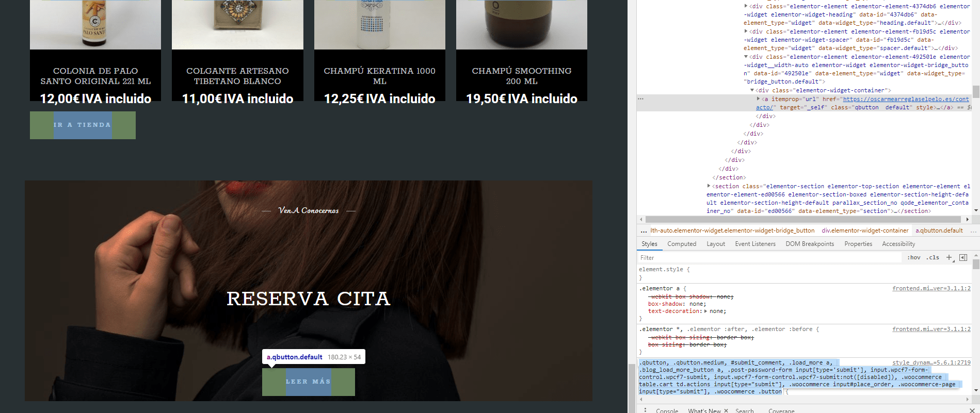Click Elements panel horizontal scrollbar right arrow
This screenshot has height=413, width=980.
coord(968,219)
